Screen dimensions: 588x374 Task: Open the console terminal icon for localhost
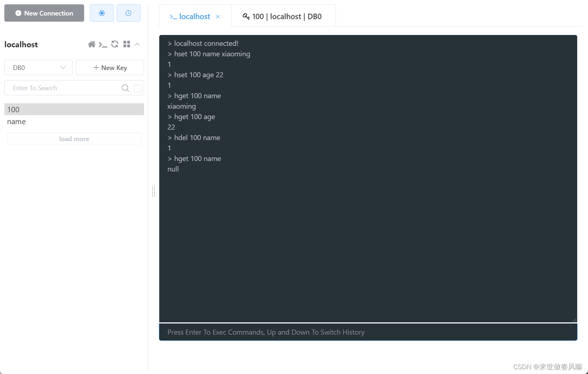103,44
